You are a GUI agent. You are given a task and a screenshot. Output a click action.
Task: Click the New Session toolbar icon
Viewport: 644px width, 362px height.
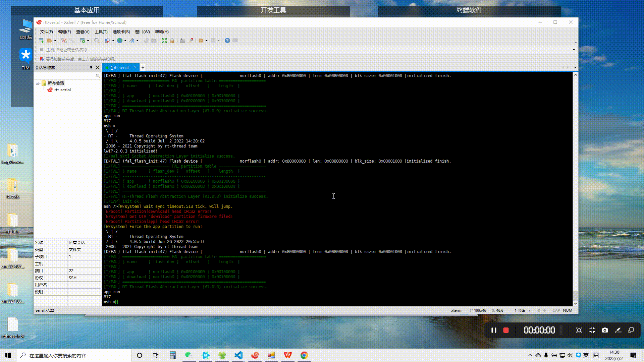[x=41, y=41]
